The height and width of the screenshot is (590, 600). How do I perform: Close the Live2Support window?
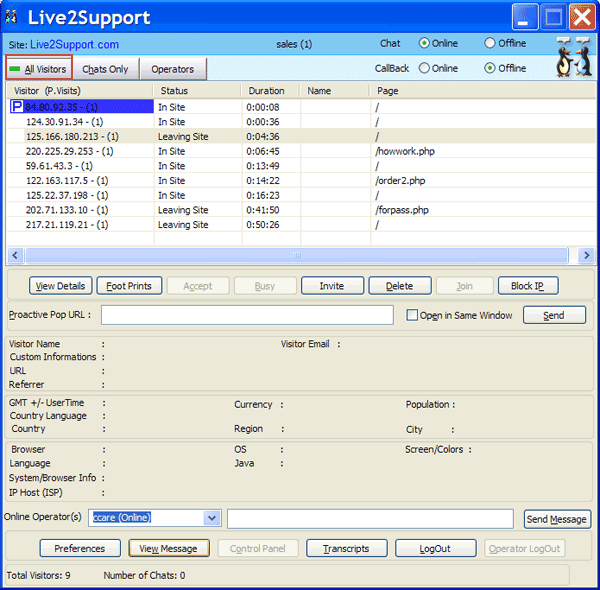(582, 16)
